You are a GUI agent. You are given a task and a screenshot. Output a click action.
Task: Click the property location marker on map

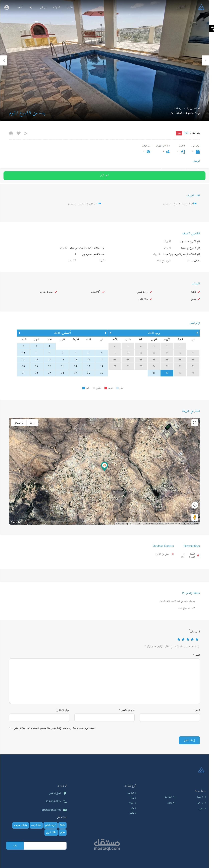[x=104, y=466]
